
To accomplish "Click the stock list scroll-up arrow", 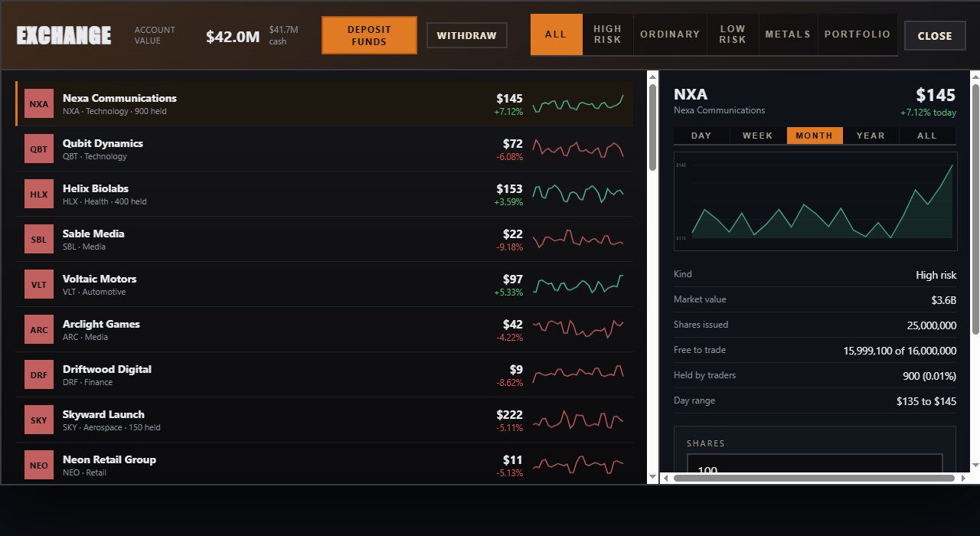I will (652, 77).
